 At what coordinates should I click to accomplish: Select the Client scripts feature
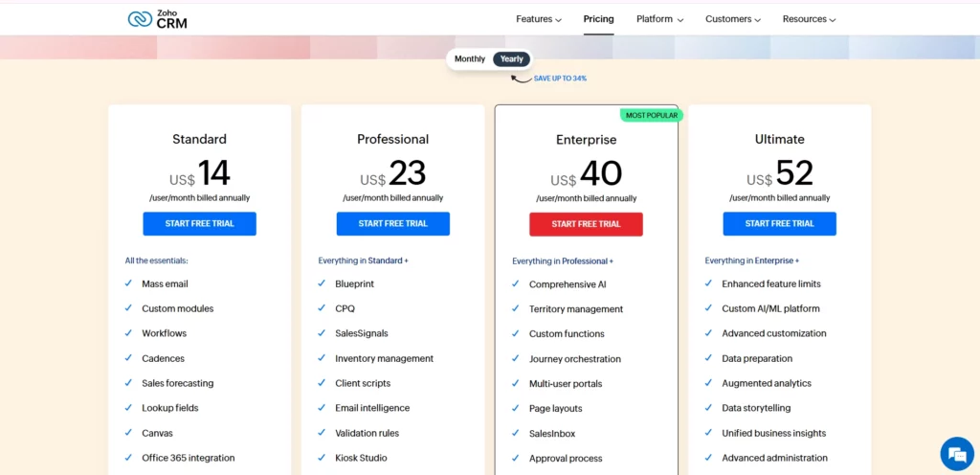(363, 383)
